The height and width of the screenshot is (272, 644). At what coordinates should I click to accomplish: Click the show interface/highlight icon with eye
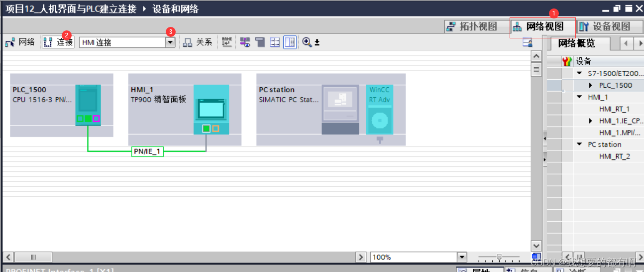pos(245,42)
